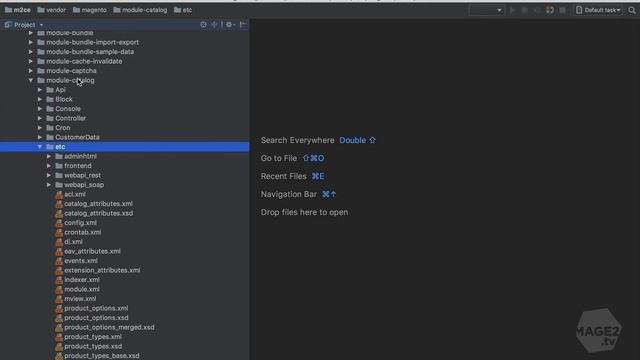Viewport: 640px width, 360px height.
Task: Expand the module-cache-invalidate folder
Action: point(31,61)
